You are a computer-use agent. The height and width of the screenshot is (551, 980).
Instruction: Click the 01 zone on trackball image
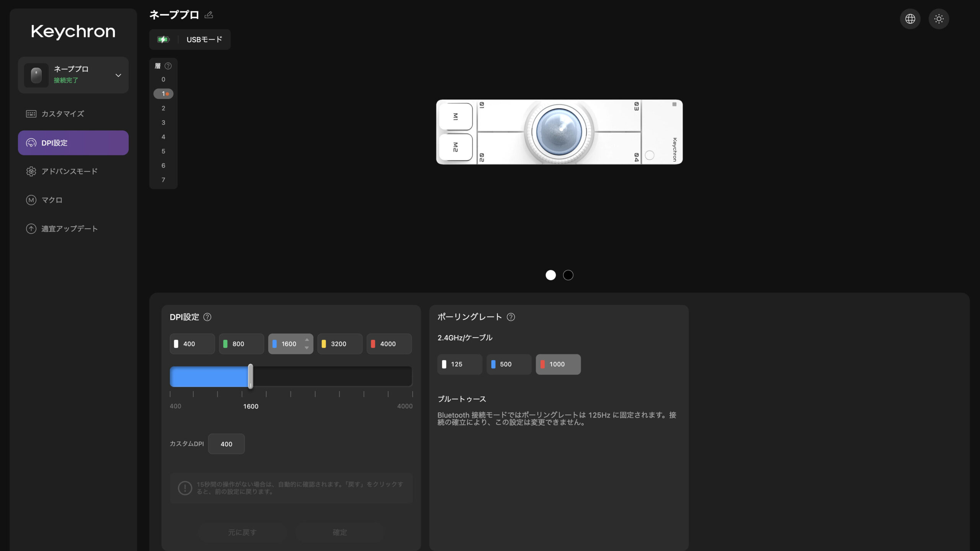[501, 116]
